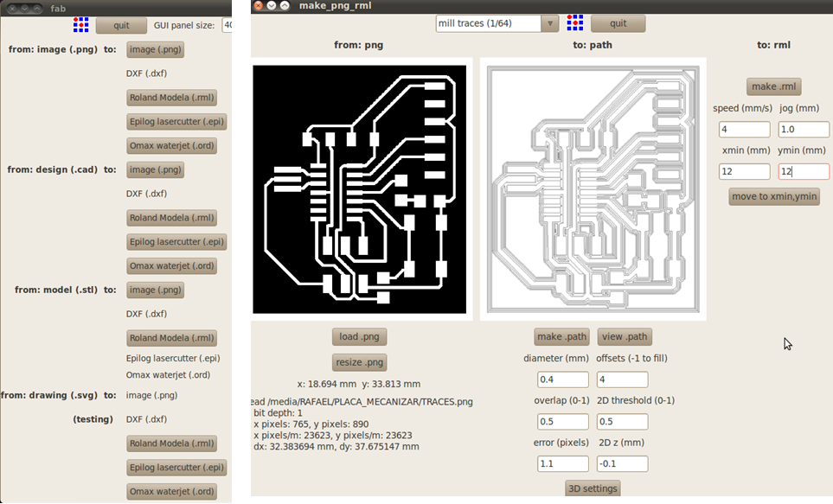Click the make .rml button
The width and height of the screenshot is (833, 504).
(774, 86)
